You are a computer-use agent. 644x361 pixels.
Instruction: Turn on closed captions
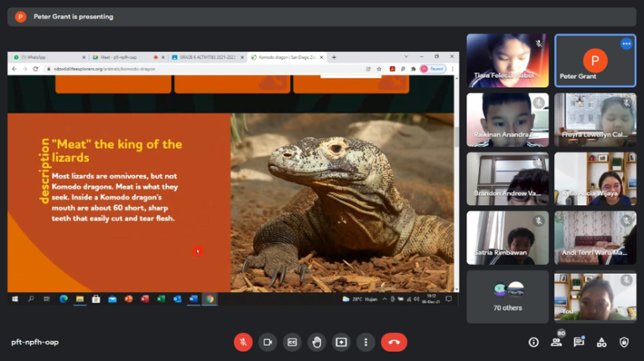(x=293, y=342)
